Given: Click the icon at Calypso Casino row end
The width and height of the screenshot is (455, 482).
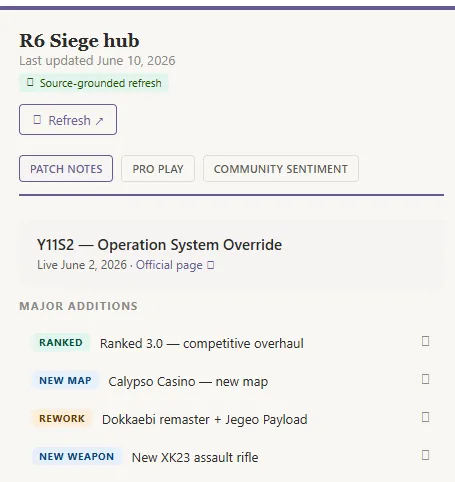Looking at the screenshot, I should [x=425, y=379].
